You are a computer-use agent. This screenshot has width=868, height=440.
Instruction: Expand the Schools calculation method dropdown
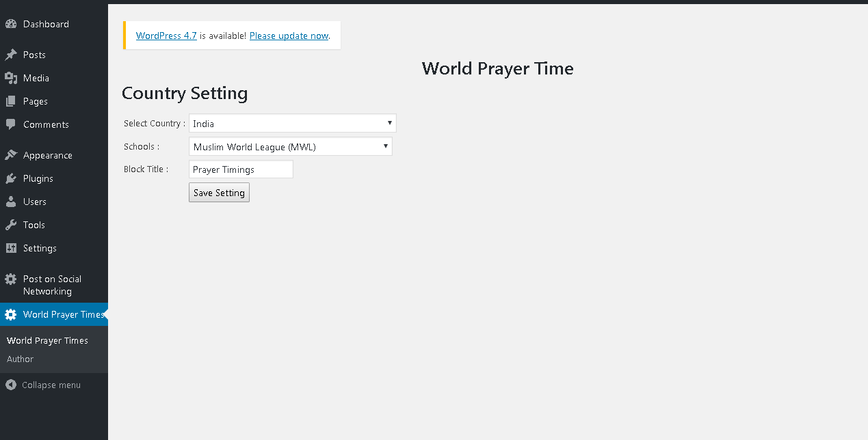pyautogui.click(x=290, y=147)
